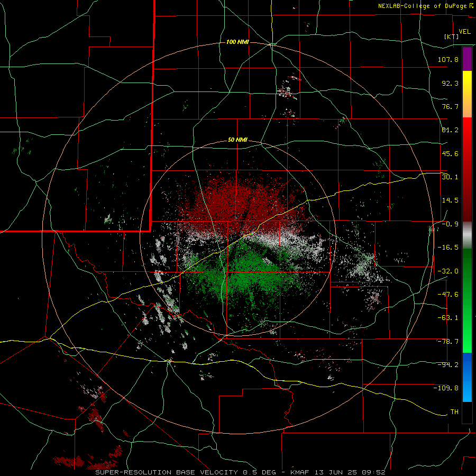Select the -63.1 velocity scale value
476x476 pixels.
coord(448,318)
